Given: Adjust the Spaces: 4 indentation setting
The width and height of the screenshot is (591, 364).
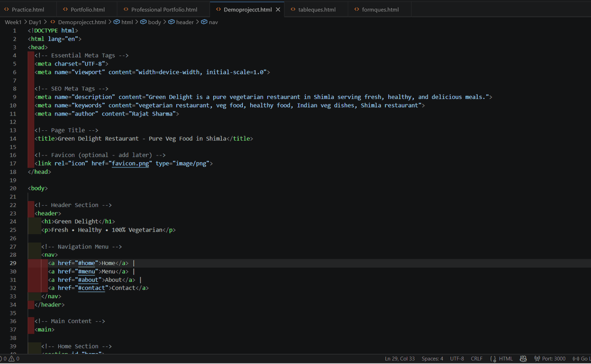Looking at the screenshot, I should click(432, 359).
